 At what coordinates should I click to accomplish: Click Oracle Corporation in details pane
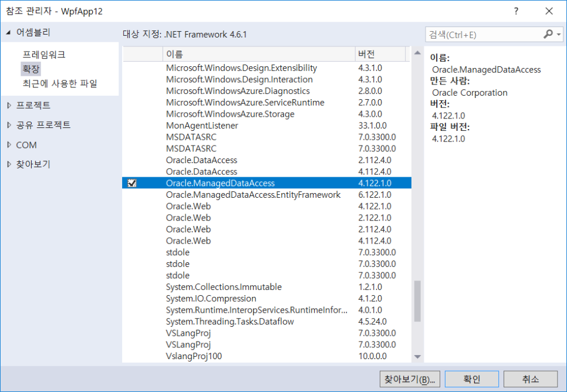[x=470, y=93]
